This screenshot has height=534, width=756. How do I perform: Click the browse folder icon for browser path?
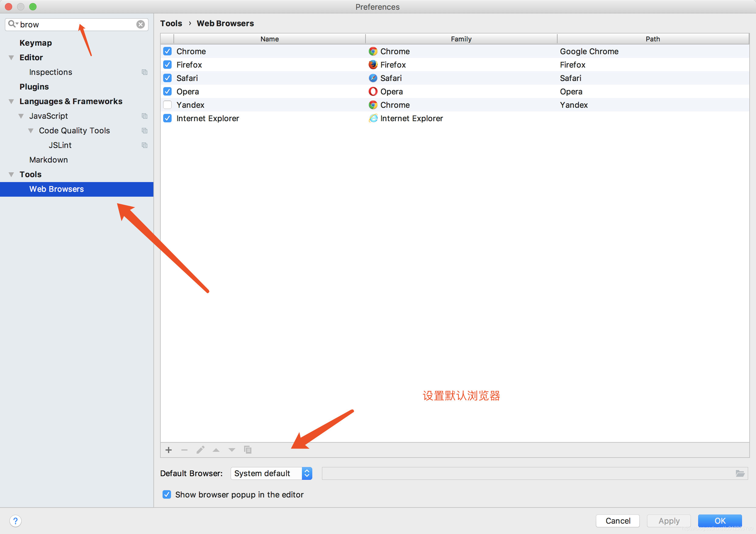tap(740, 473)
